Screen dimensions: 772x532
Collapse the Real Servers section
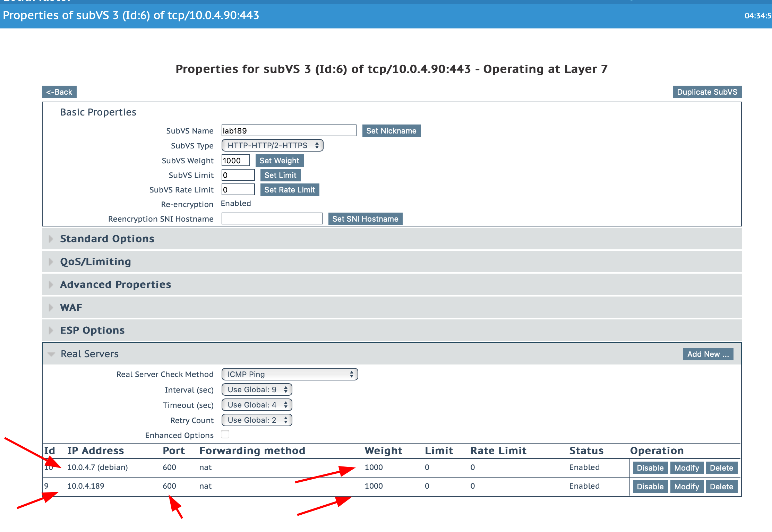click(x=89, y=354)
